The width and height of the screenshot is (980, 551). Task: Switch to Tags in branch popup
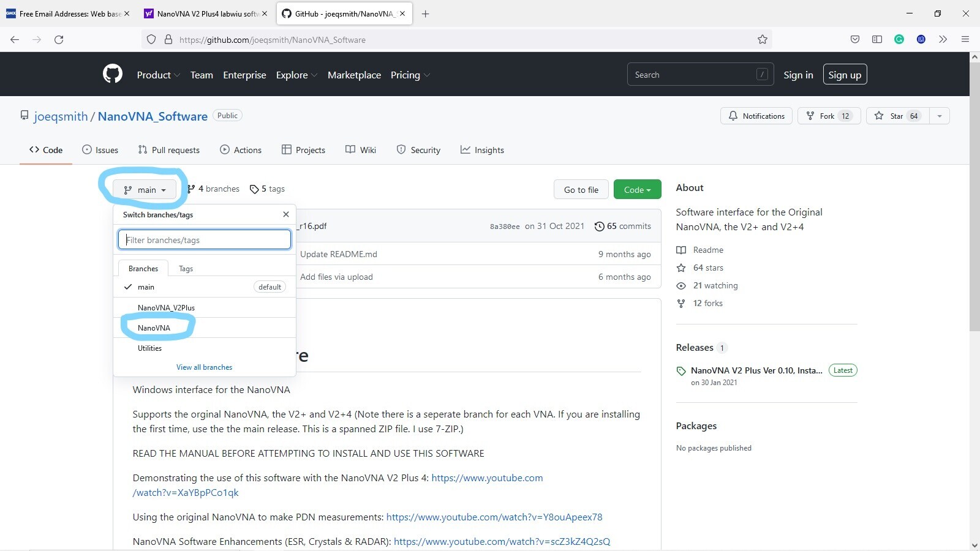[x=186, y=268]
